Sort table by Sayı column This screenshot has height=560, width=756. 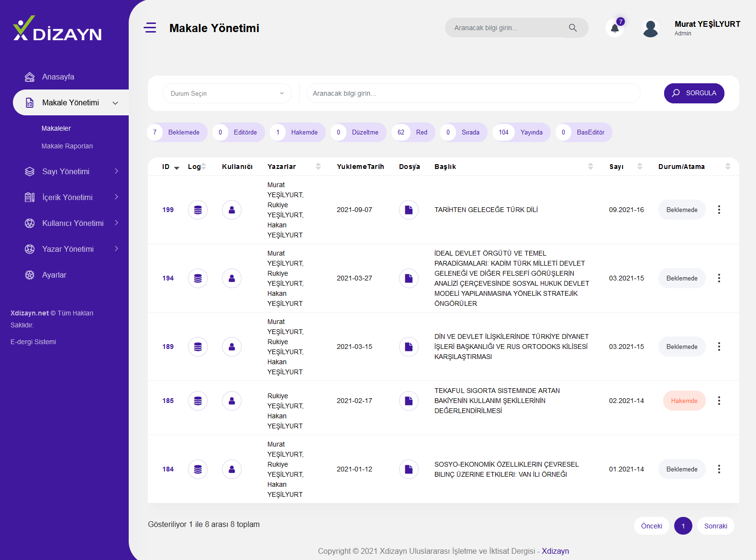pyautogui.click(x=625, y=167)
